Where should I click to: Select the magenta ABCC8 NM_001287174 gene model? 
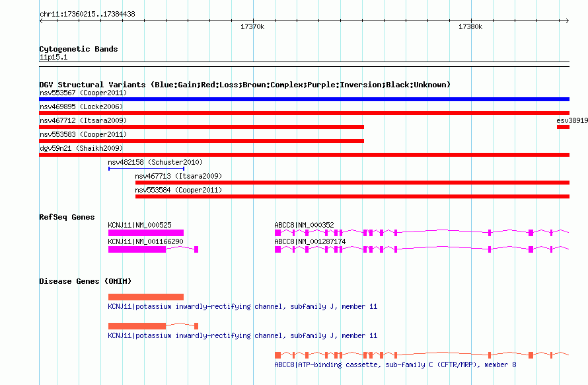coord(422,249)
